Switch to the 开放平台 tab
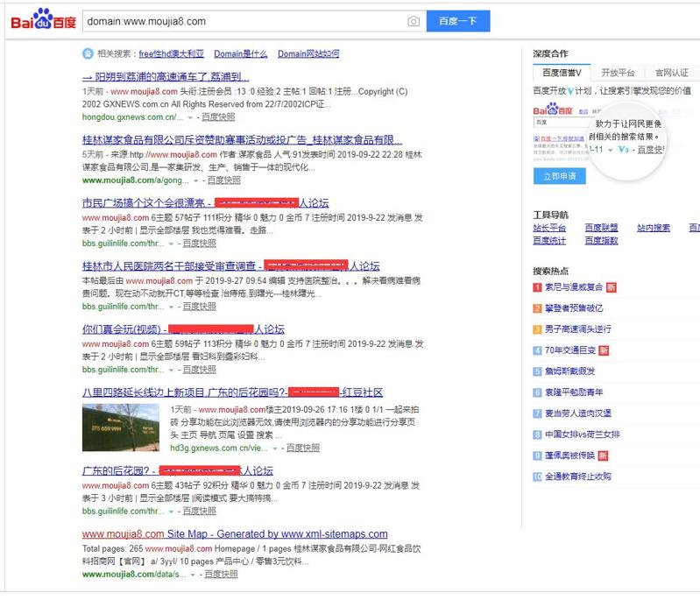The image size is (700, 600). pyautogui.click(x=618, y=73)
